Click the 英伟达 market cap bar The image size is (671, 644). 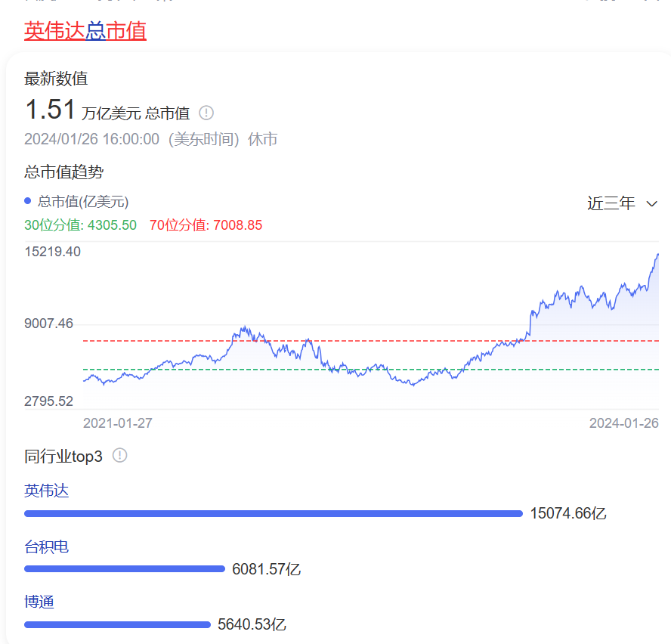pyautogui.click(x=274, y=513)
